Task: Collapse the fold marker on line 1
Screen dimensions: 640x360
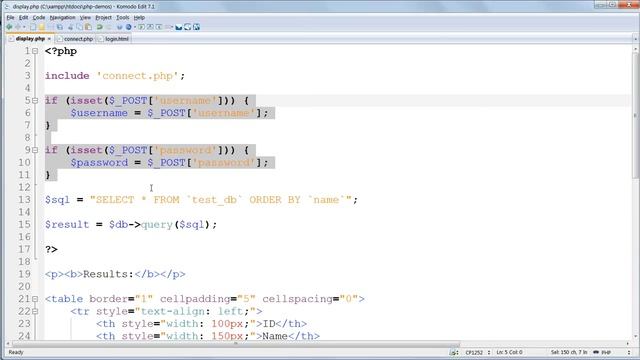Action: [35, 51]
